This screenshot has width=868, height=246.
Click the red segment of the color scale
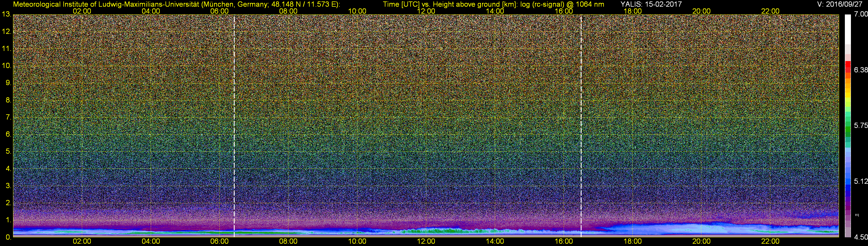pyautogui.click(x=848, y=66)
